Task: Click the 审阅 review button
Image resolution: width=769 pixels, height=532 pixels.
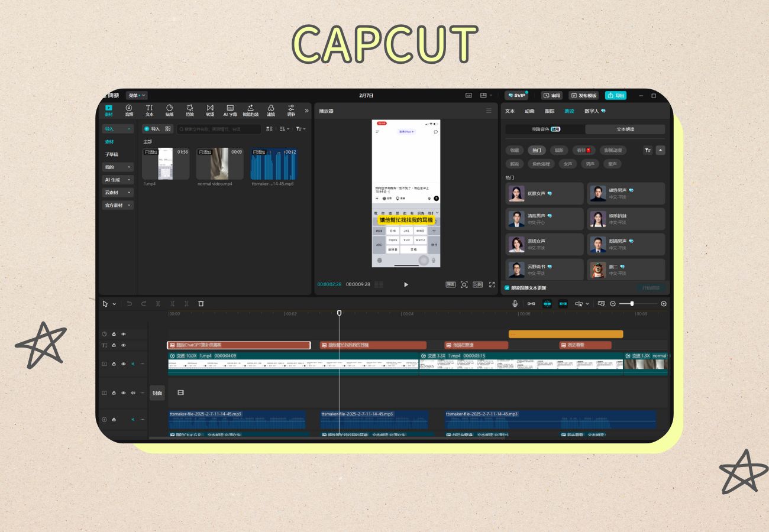Action: 552,95
